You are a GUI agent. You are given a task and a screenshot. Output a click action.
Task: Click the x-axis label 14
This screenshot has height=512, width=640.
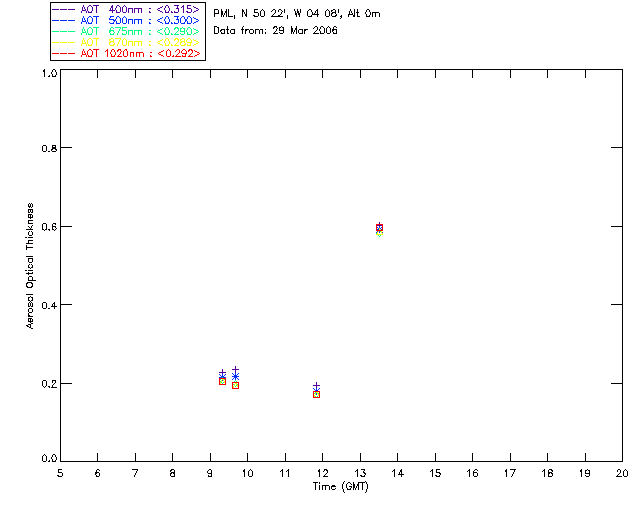[x=398, y=473]
